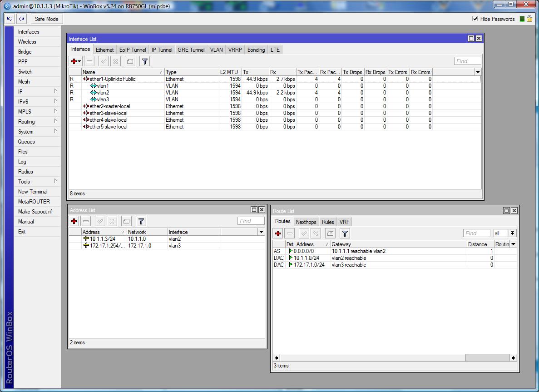
Task: Open the Nexthops tab in Route List
Action: [306, 222]
